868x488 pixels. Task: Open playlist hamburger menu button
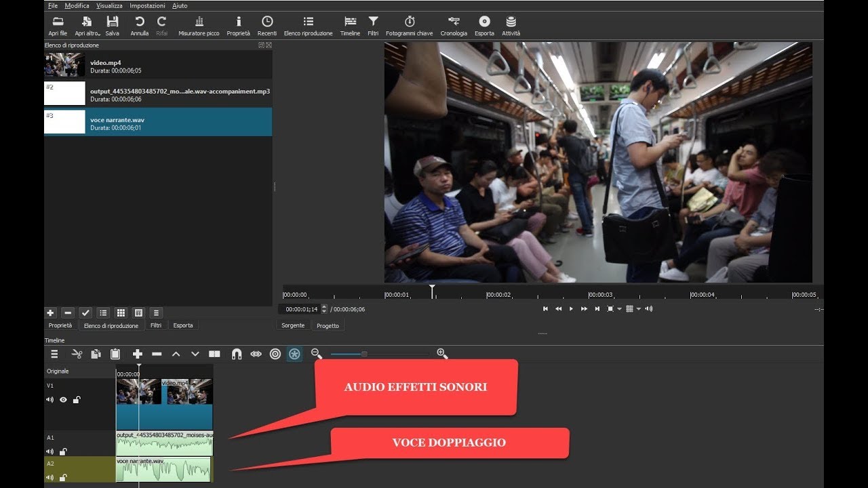pos(156,313)
